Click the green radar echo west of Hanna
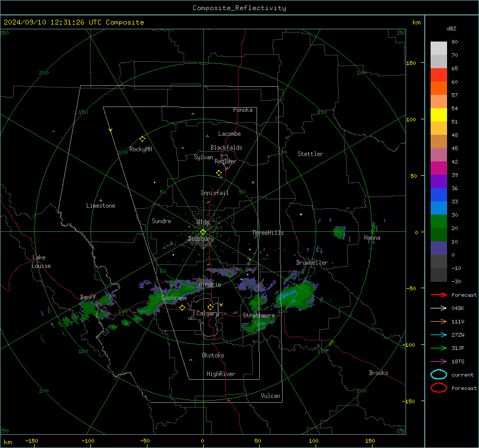The width and height of the screenshot is (479, 448). point(340,232)
